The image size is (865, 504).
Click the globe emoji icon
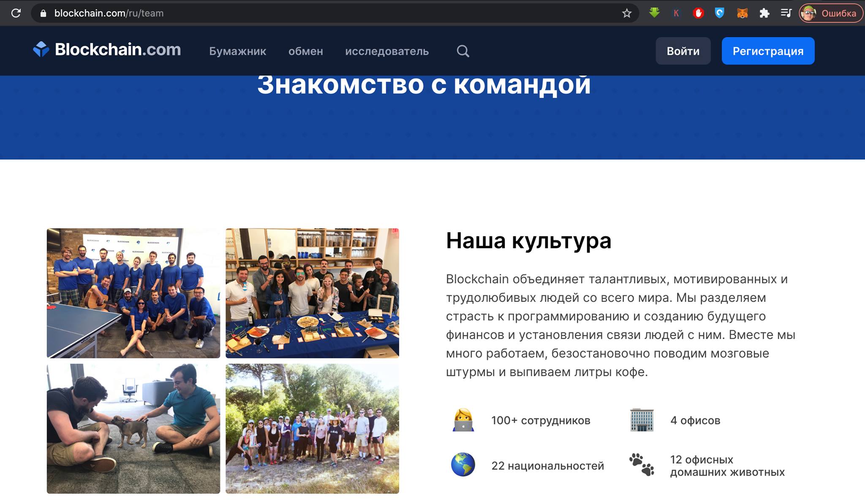tap(463, 465)
